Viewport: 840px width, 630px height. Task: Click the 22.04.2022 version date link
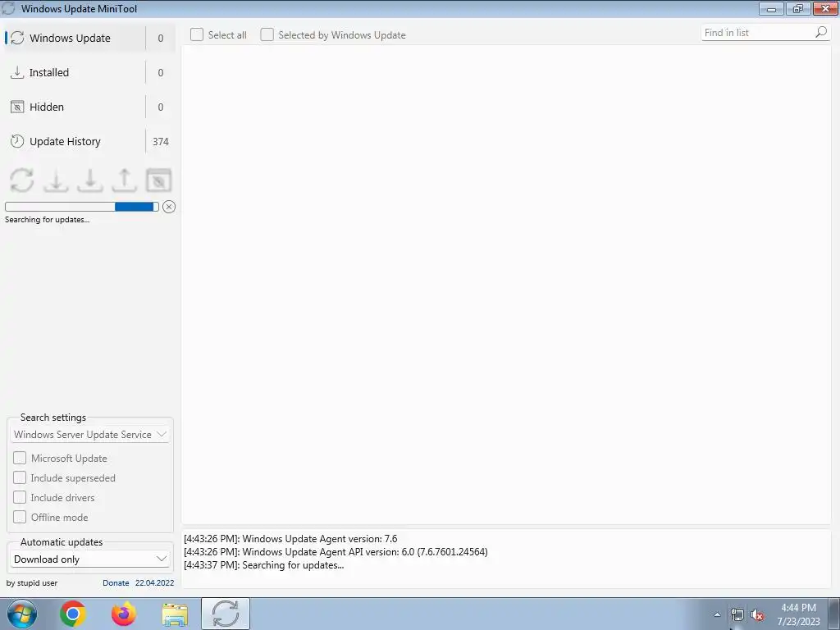point(154,583)
